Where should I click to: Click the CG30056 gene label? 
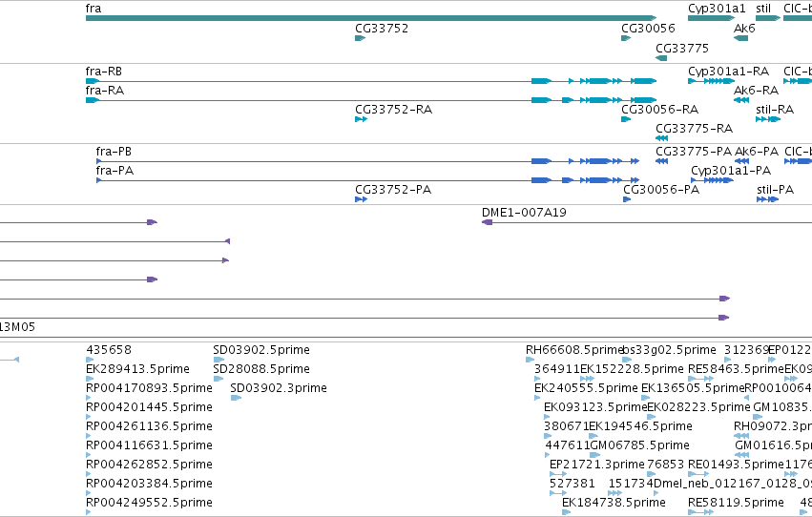click(648, 29)
